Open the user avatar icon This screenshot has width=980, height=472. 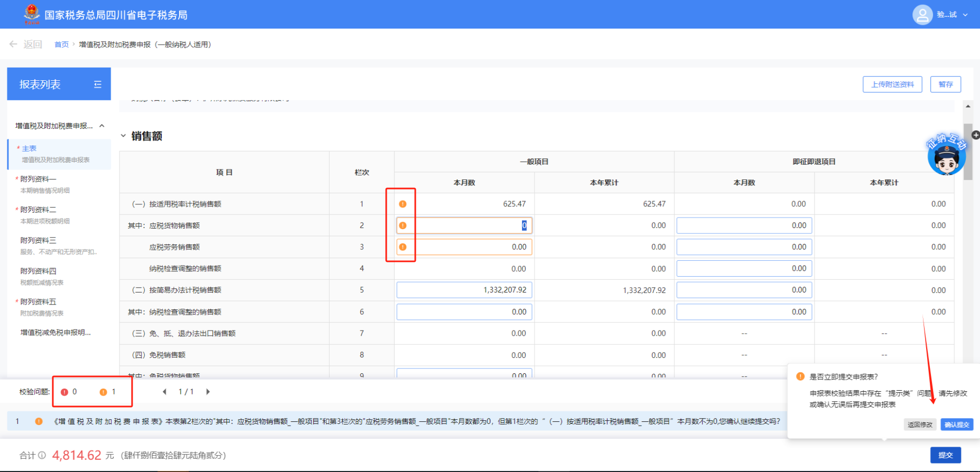(922, 15)
